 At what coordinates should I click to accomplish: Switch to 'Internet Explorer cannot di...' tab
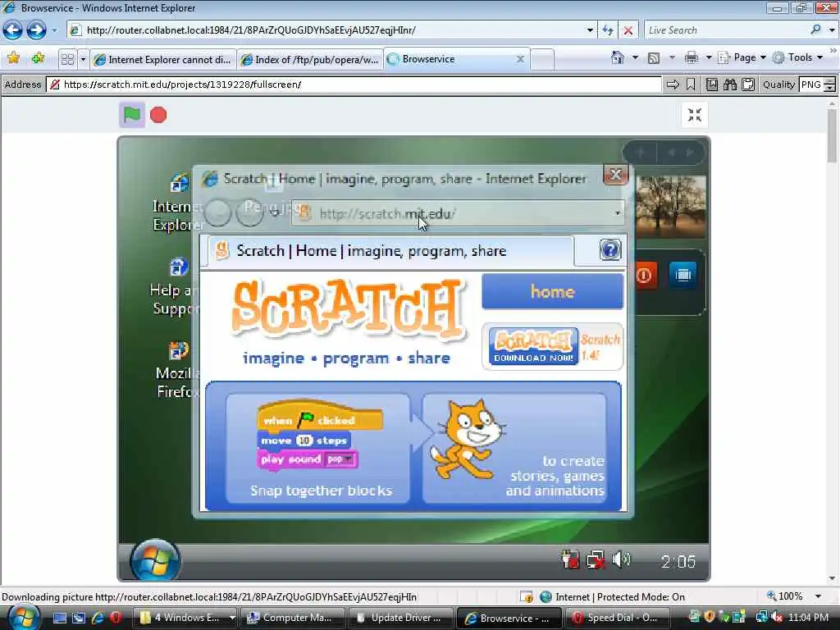coord(163,59)
